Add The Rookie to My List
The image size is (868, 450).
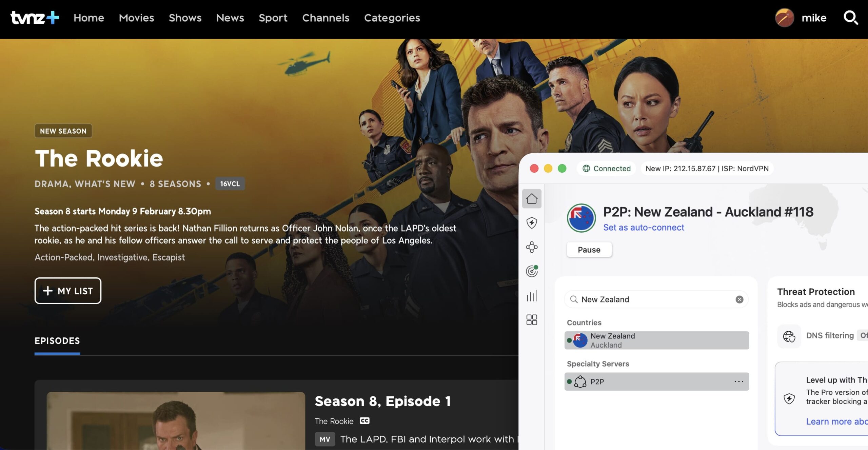coord(67,291)
